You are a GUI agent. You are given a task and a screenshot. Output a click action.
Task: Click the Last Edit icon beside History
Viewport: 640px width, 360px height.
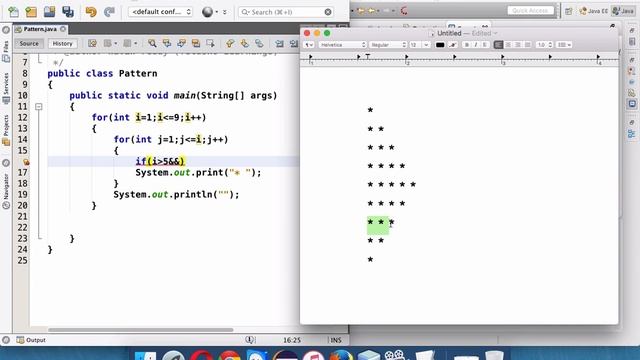[x=92, y=43]
